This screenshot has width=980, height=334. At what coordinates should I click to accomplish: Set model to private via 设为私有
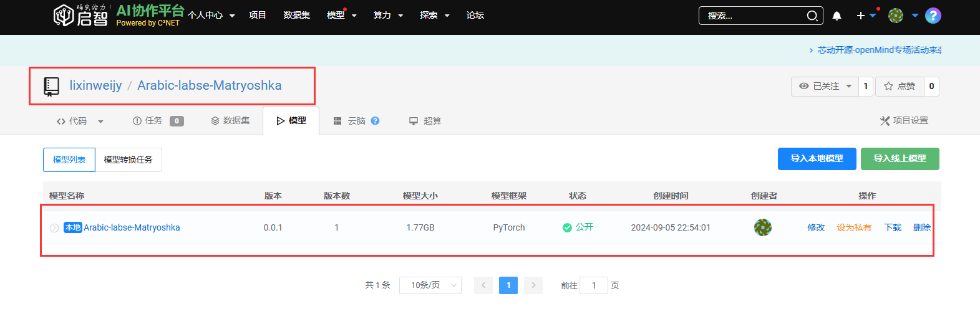pos(853,227)
